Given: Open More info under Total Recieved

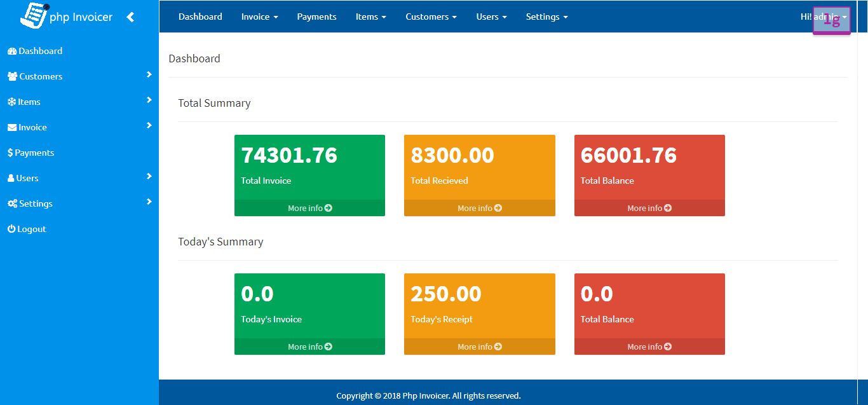Looking at the screenshot, I should click(x=479, y=208).
